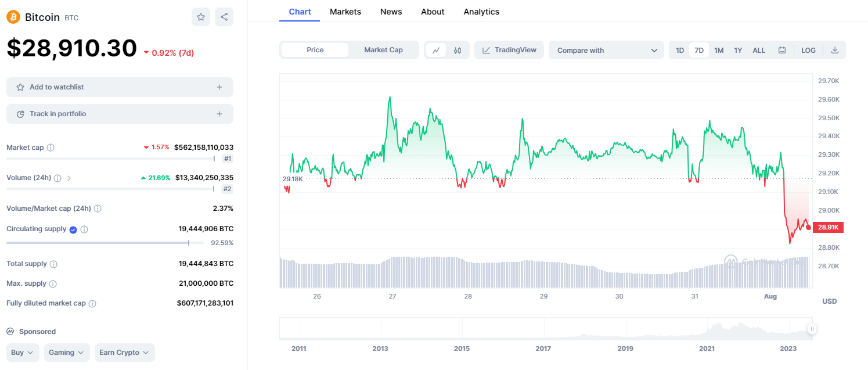Click the Fully diluted market cap info icon

pos(92,304)
